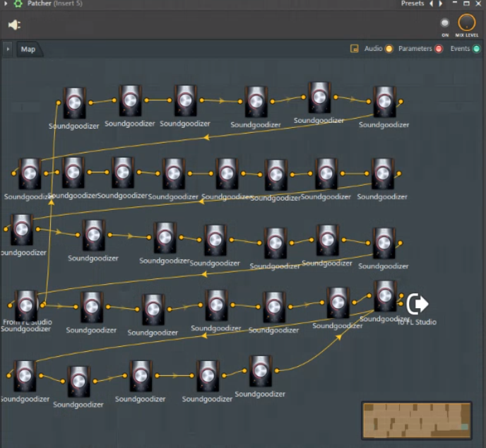Select the second Soundgoodizer in the bottom row

[78, 382]
